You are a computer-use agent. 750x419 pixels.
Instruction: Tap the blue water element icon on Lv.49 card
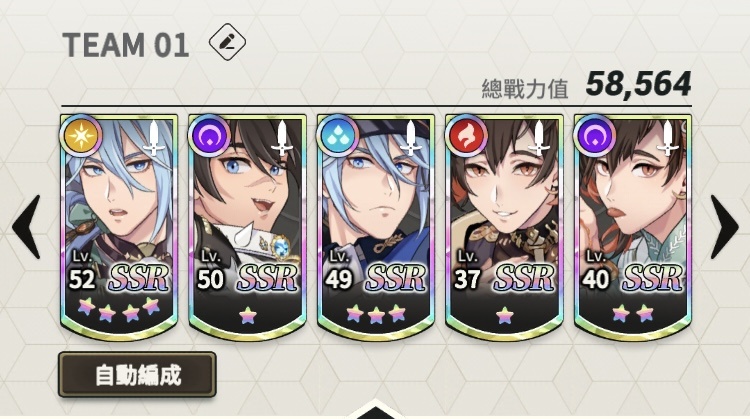(338, 136)
